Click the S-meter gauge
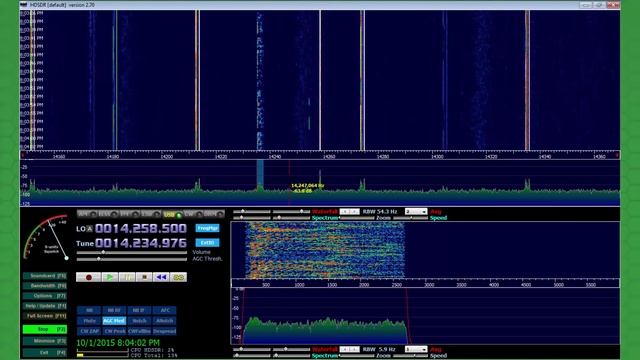The width and height of the screenshot is (640, 360). coord(46,237)
